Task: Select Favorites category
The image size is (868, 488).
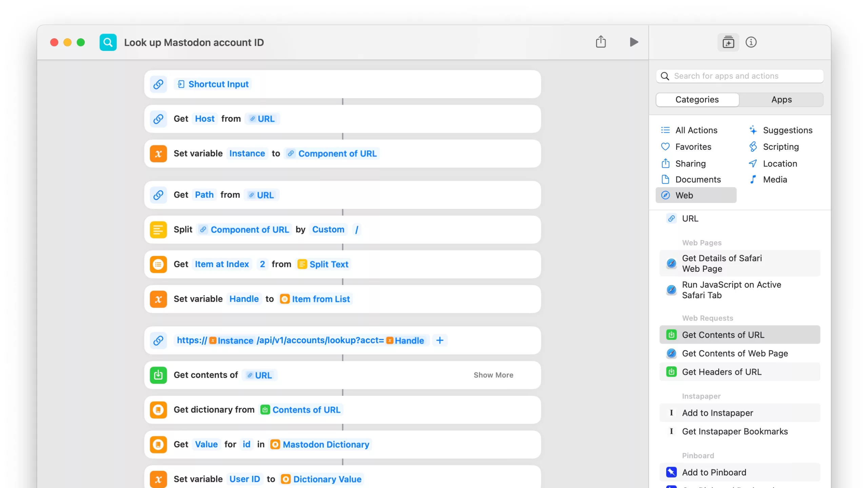Action: (686, 147)
